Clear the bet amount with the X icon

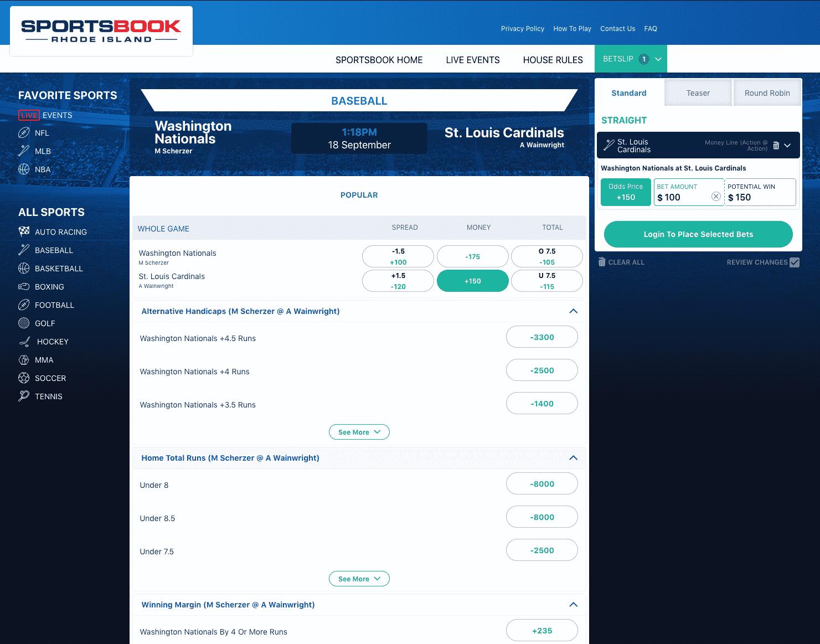[x=716, y=197]
